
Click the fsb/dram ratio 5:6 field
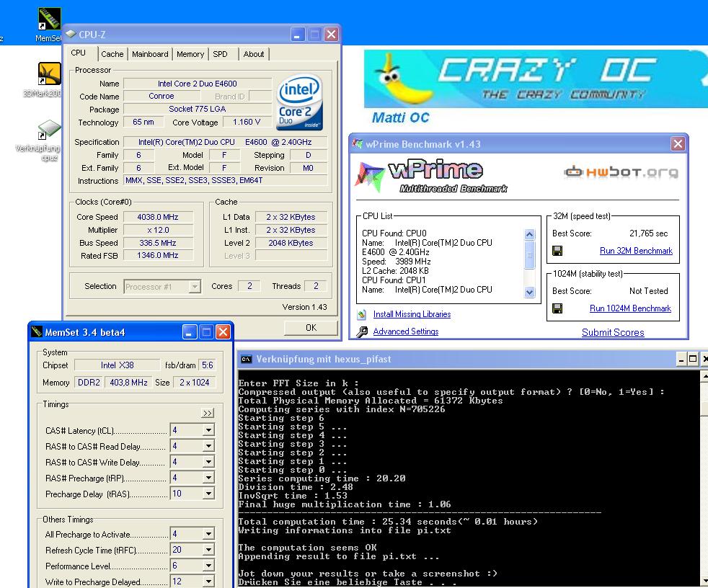click(207, 365)
